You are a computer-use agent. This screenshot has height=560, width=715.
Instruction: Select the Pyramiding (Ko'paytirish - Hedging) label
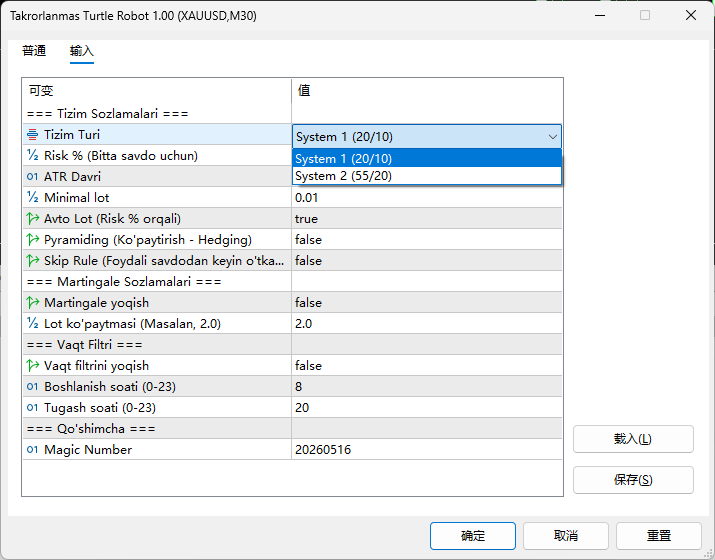click(x=148, y=239)
